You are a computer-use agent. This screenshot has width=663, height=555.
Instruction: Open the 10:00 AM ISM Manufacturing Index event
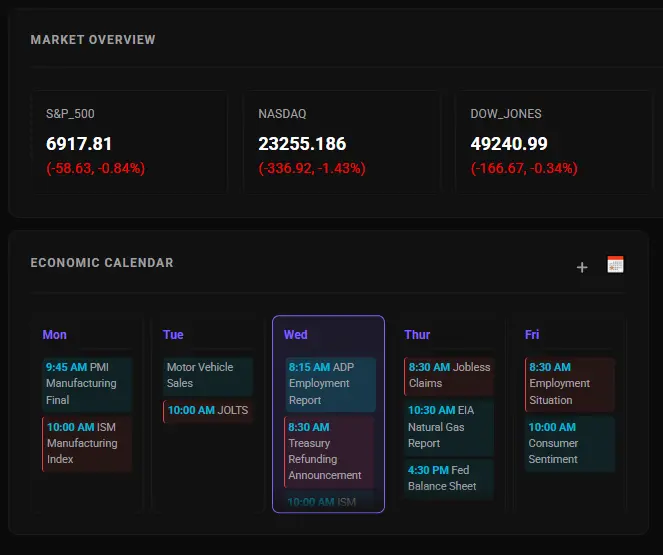click(87, 444)
